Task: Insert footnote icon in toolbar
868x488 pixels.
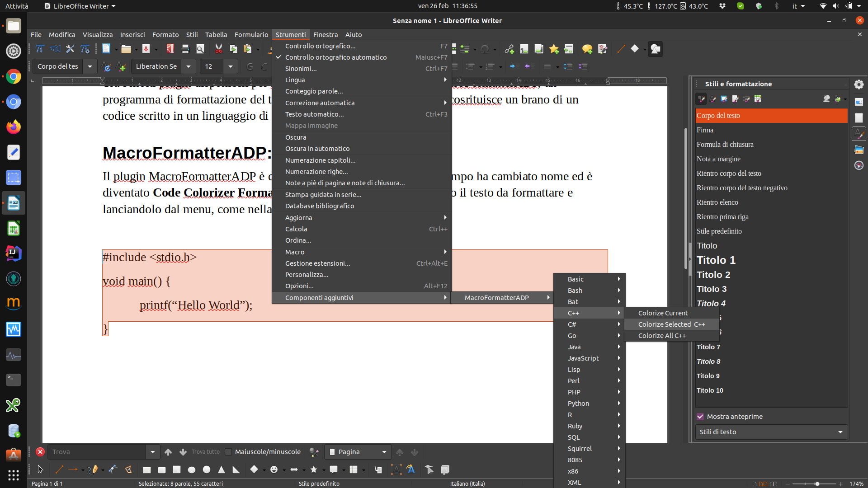Action: click(x=524, y=49)
